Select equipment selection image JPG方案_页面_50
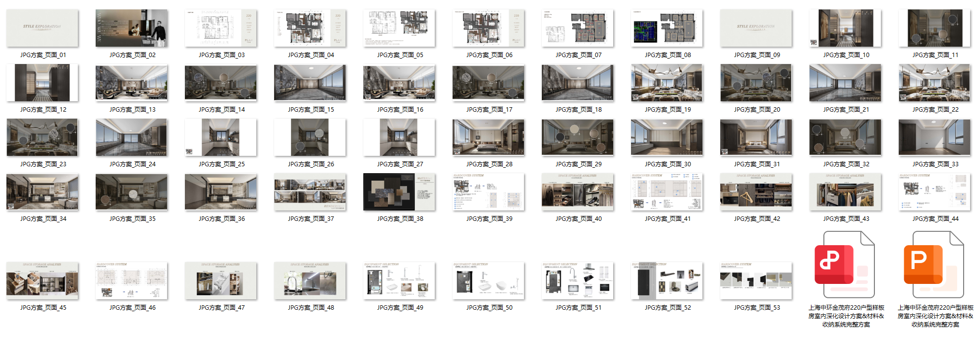The width and height of the screenshot is (980, 339). click(488, 281)
